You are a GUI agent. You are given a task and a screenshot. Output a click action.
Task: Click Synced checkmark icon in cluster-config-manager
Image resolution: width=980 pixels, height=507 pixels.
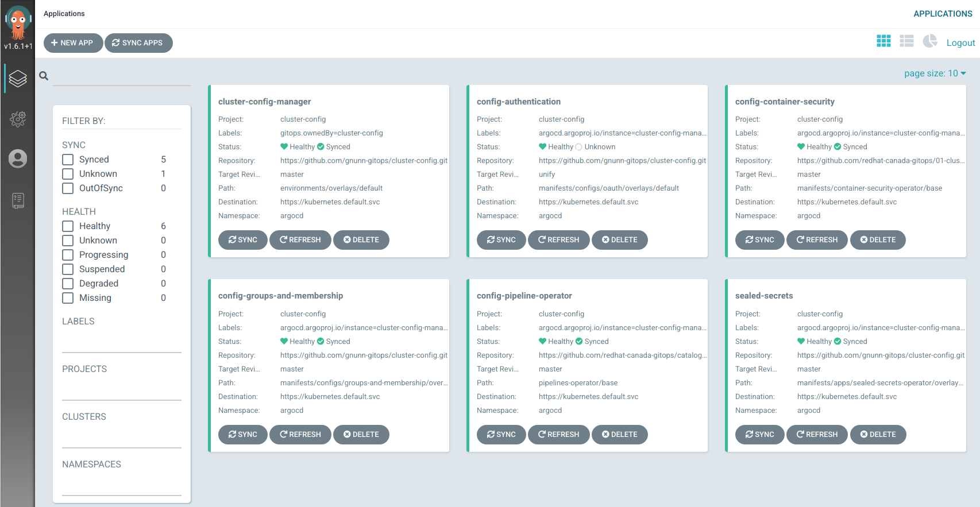tap(321, 147)
